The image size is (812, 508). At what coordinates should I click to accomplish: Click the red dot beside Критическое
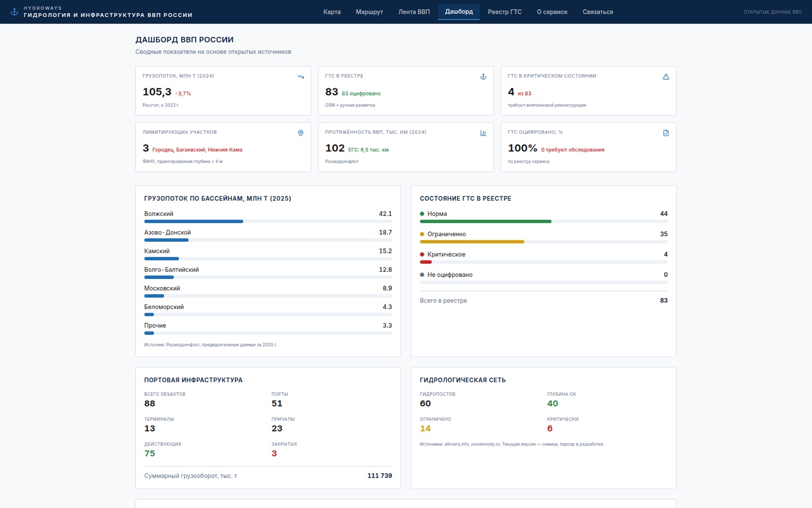pyautogui.click(x=422, y=255)
